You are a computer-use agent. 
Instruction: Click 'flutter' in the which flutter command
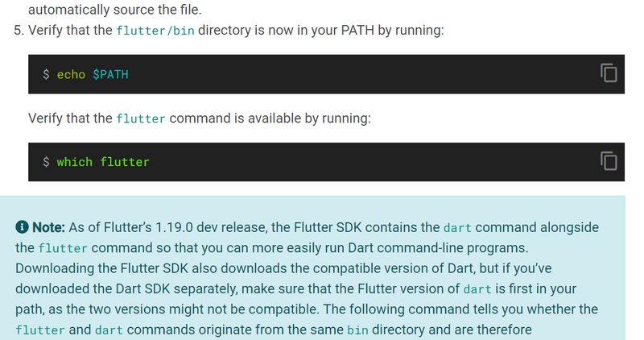125,162
